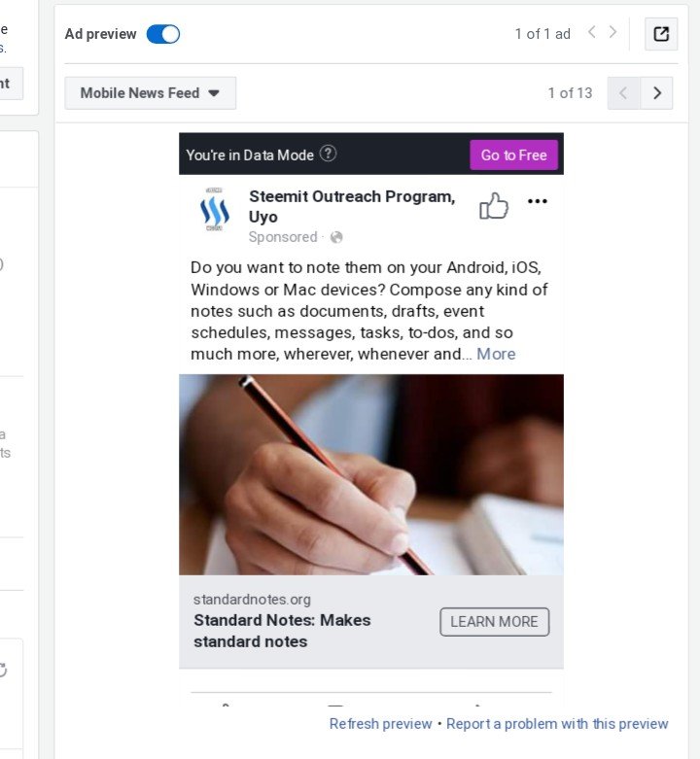700x759 pixels.
Task: Show previous placement preview
Action: (x=623, y=93)
